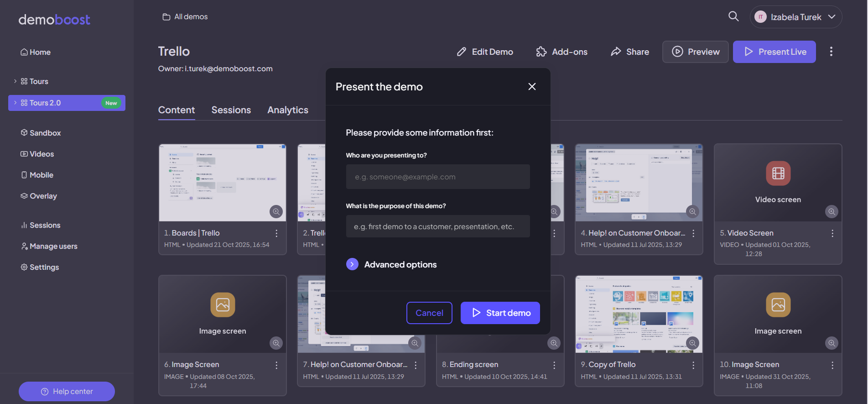
Task: Open Mobile in sidebar
Action: (x=37, y=175)
